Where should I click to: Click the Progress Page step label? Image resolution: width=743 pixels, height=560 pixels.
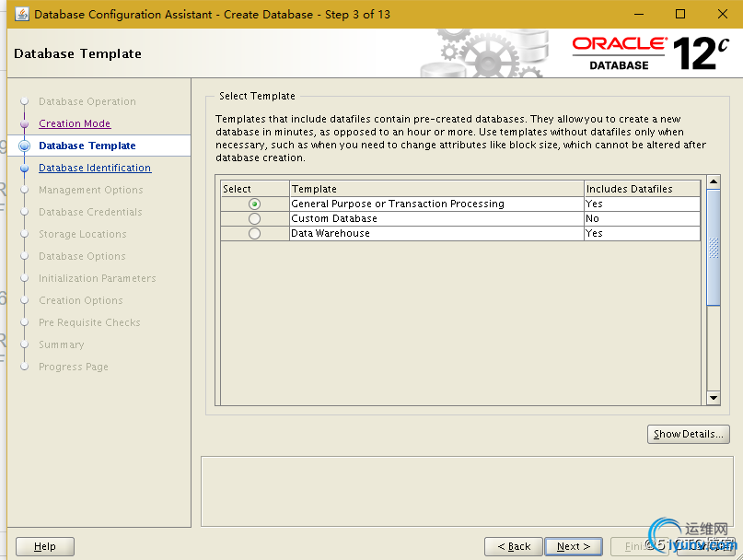coord(74,367)
